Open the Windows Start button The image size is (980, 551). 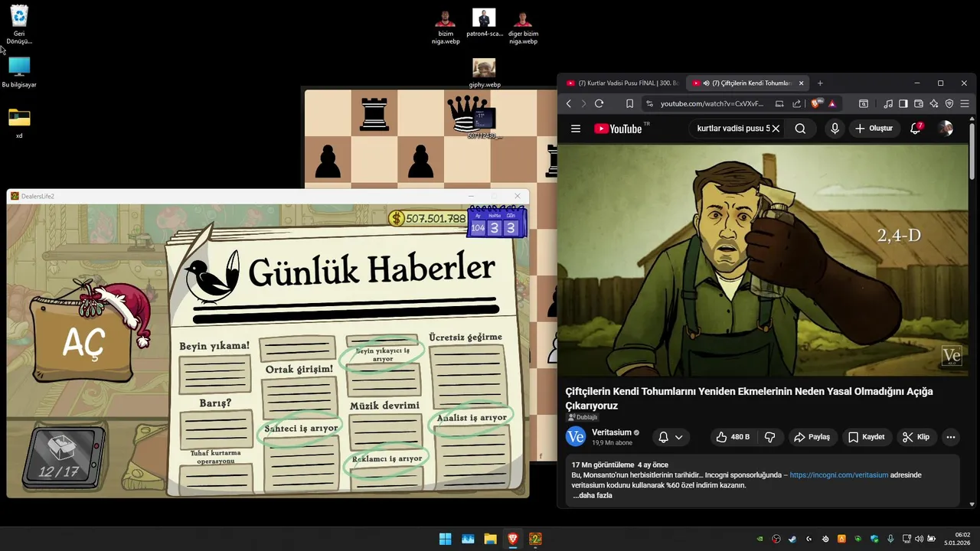tap(445, 539)
